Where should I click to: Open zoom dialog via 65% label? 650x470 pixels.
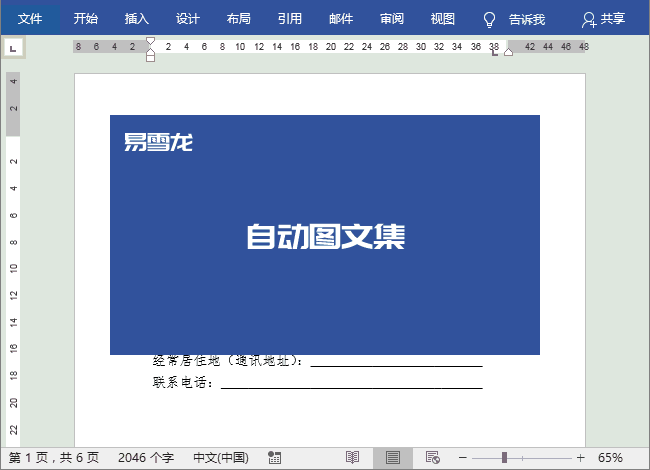pos(610,458)
